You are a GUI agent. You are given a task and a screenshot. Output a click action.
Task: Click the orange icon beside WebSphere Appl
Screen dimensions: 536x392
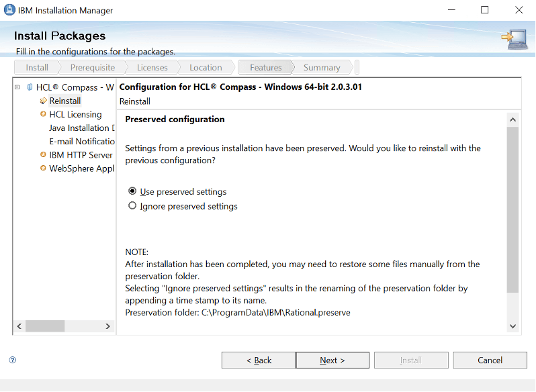(x=43, y=168)
